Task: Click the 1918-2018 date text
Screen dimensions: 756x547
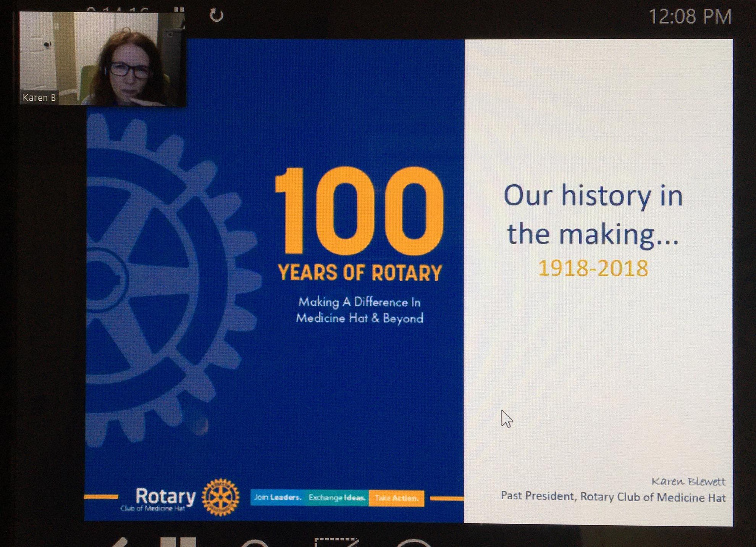Action: click(x=593, y=268)
